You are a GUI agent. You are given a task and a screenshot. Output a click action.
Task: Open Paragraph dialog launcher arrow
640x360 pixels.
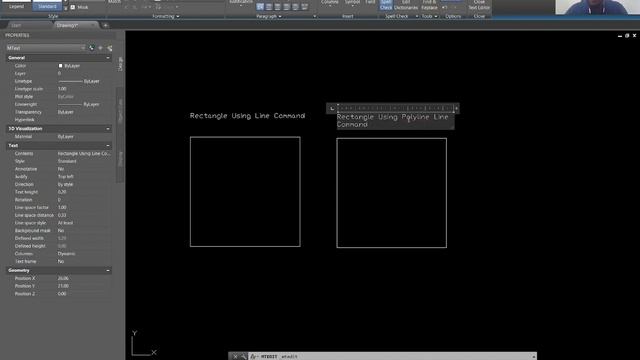pyautogui.click(x=314, y=16)
